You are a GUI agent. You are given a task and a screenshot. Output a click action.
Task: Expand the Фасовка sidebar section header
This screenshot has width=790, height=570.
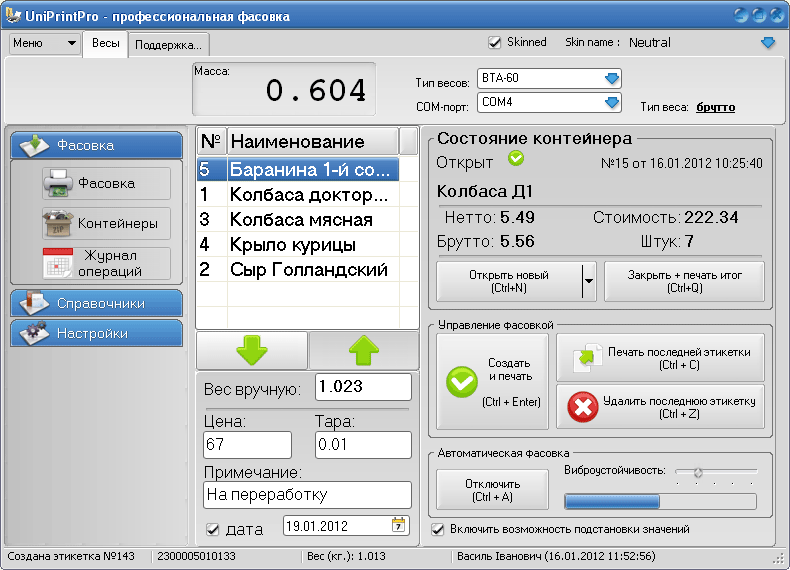(x=96, y=145)
